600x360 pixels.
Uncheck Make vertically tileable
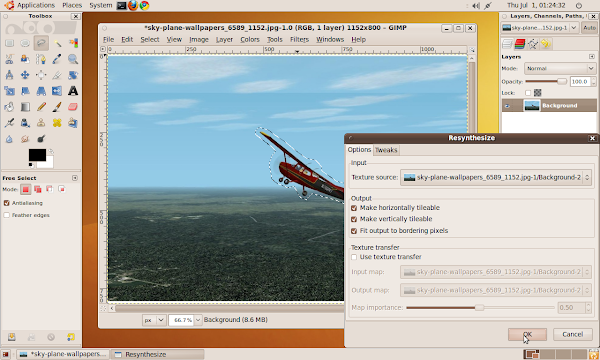[354, 219]
